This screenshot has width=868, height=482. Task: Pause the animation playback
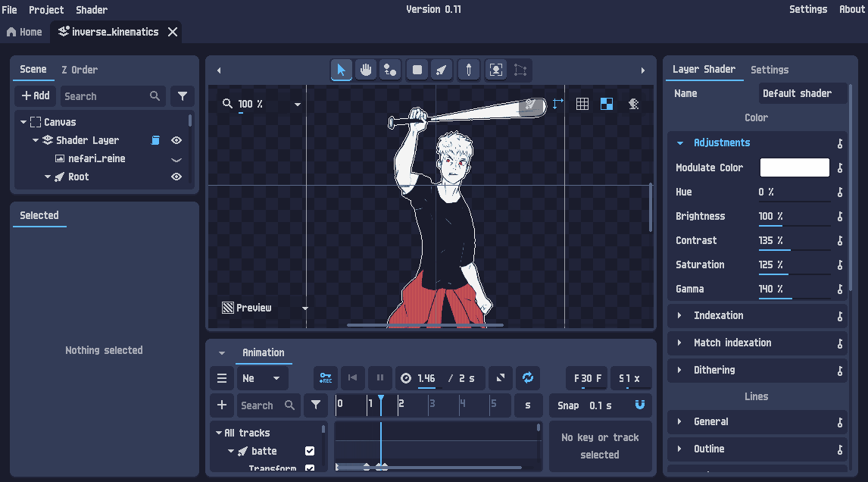(380, 377)
